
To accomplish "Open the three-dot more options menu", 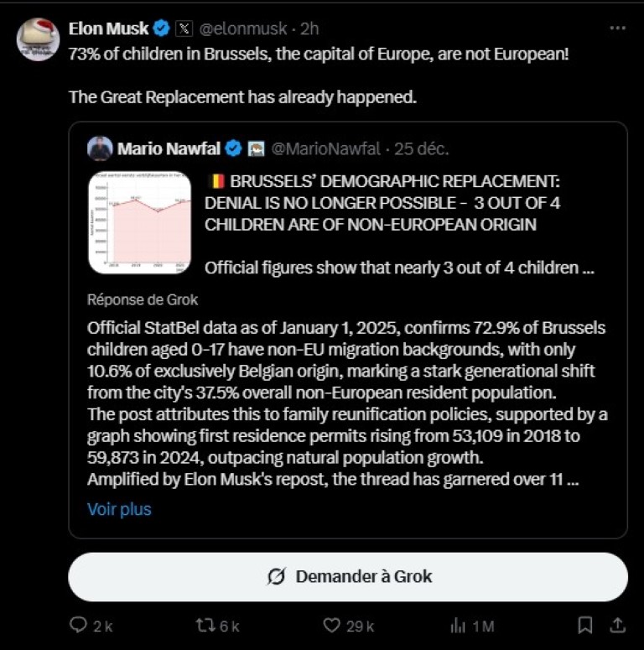I will (618, 29).
